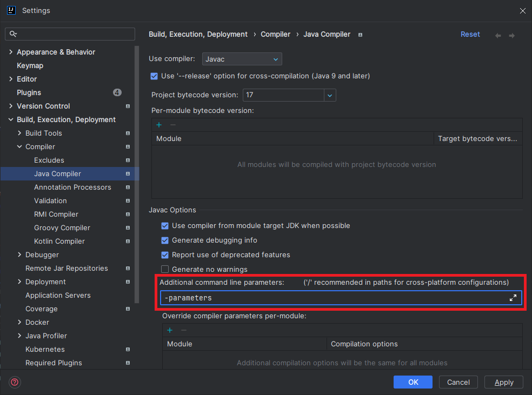Navigate back with the left arrow icon
This screenshot has width=532, height=395.
coord(498,35)
